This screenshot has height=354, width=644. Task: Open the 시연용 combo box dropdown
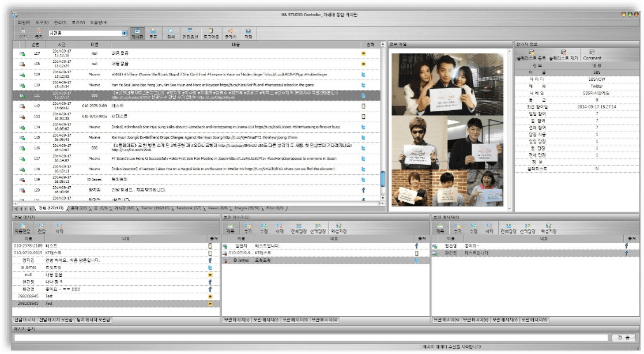point(125,33)
